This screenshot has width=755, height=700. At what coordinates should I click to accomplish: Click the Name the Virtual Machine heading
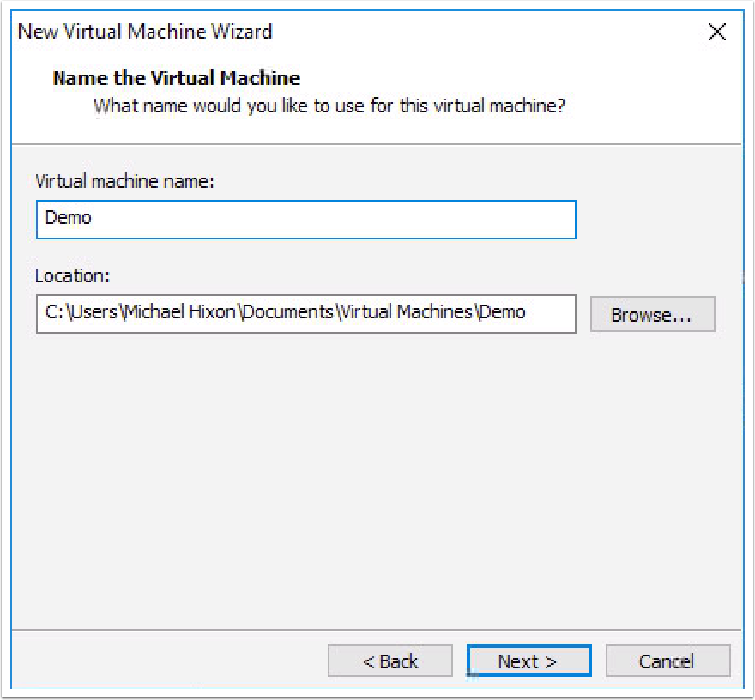[x=176, y=78]
